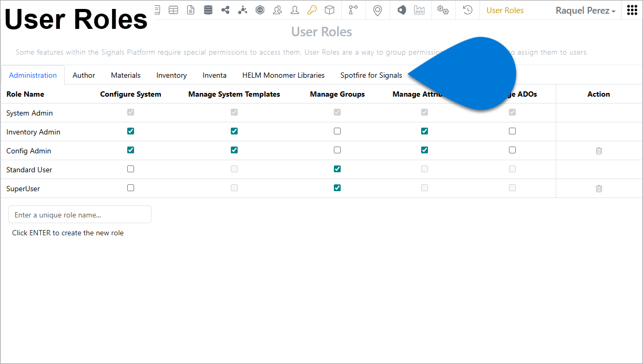Click the history clock icon
Image resolution: width=643 pixels, height=364 pixels.
coord(467,10)
